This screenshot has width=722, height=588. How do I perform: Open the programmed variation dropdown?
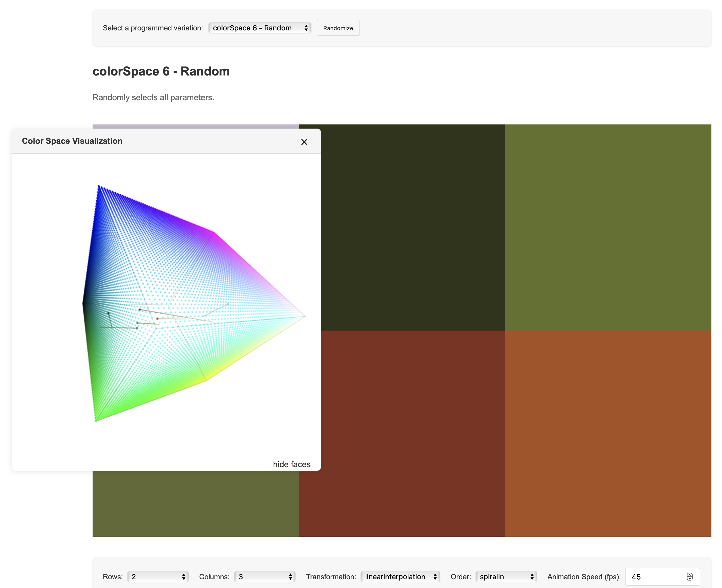click(x=260, y=28)
